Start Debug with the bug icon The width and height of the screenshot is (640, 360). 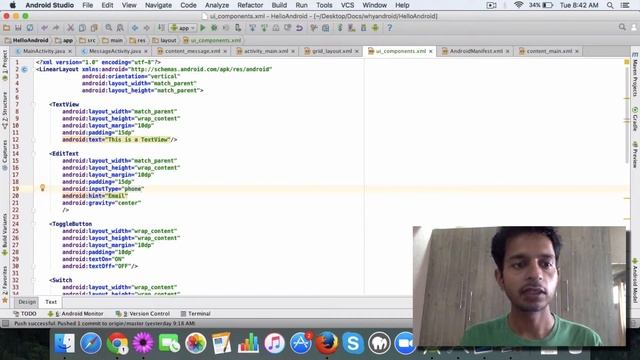point(214,28)
